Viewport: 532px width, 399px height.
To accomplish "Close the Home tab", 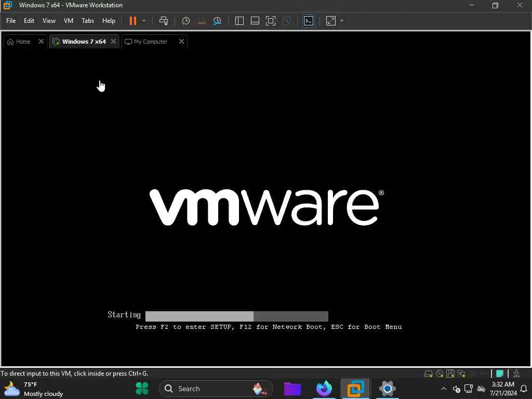I will [41, 42].
